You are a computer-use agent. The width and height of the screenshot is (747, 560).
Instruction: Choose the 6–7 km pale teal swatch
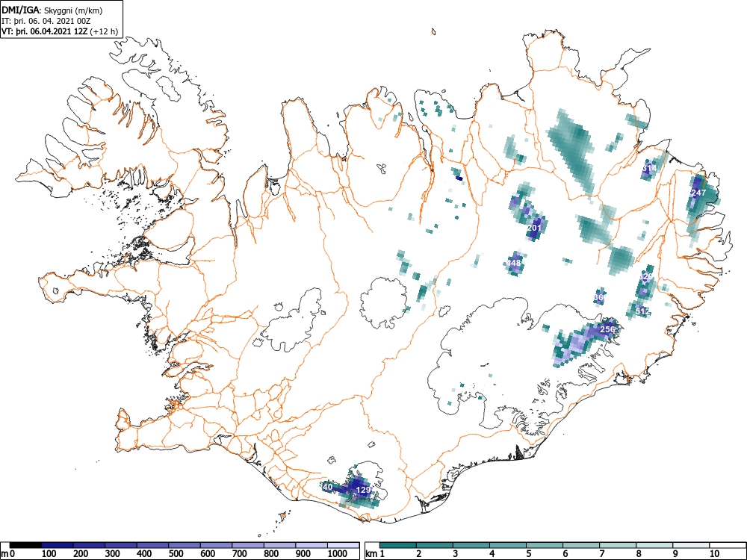pyautogui.click(x=581, y=545)
